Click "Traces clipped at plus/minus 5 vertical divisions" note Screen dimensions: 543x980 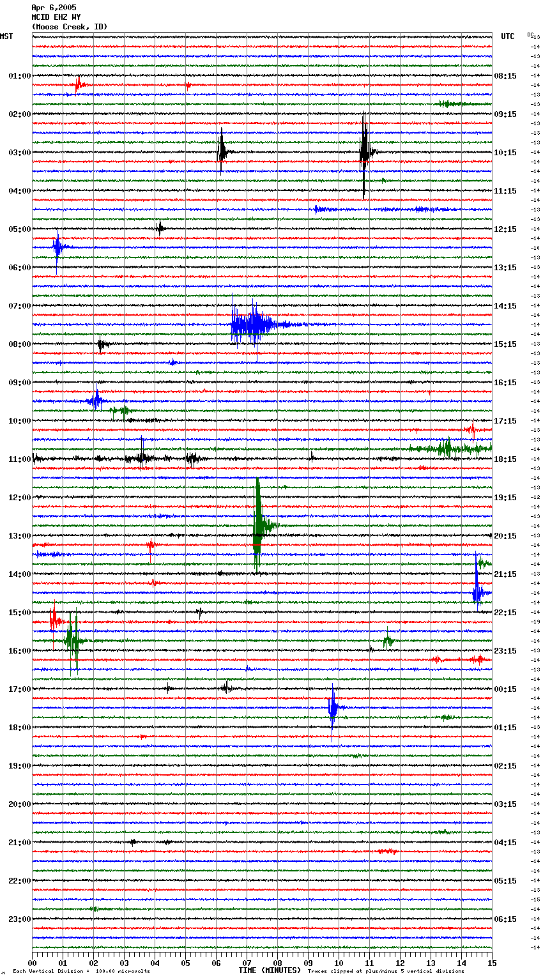coord(386,971)
